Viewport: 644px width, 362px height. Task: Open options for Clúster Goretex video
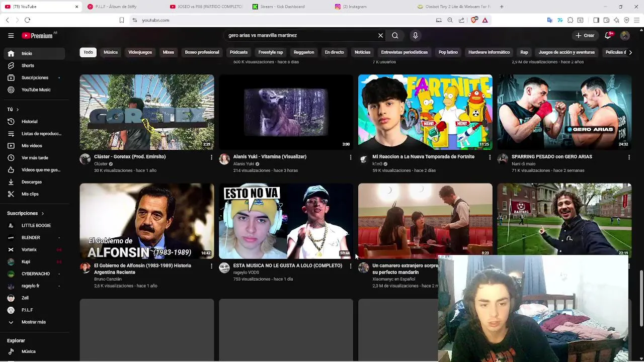tap(211, 157)
